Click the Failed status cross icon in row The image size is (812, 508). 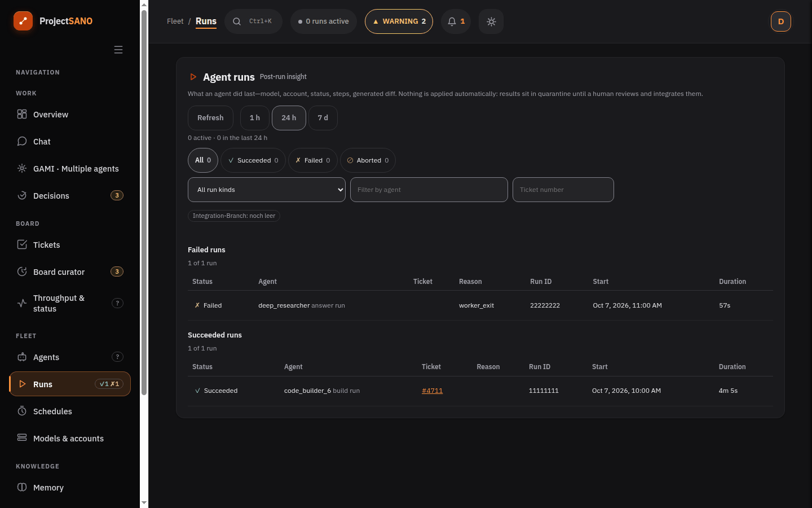click(197, 305)
